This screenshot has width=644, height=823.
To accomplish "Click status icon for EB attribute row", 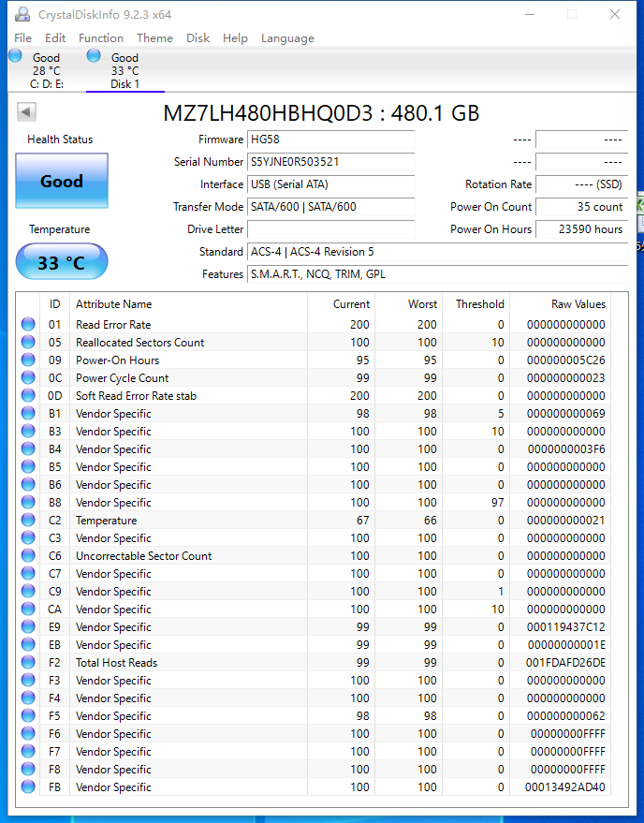I will pyautogui.click(x=28, y=645).
